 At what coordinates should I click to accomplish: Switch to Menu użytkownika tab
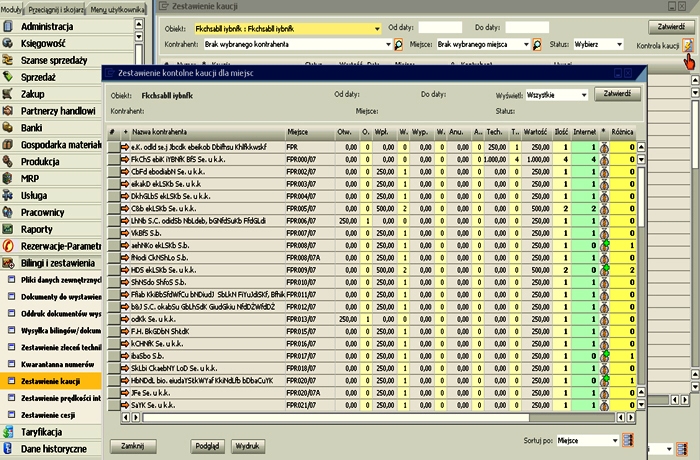[117, 9]
